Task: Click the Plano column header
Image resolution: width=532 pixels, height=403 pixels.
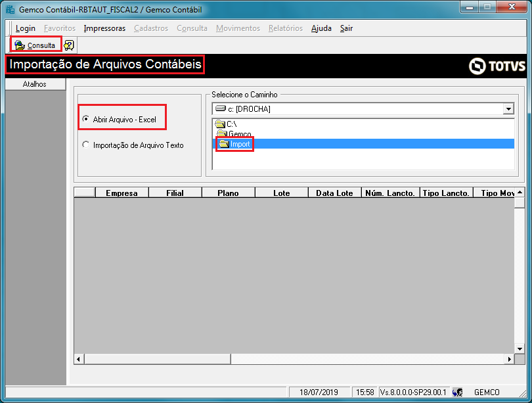Action: [x=229, y=193]
